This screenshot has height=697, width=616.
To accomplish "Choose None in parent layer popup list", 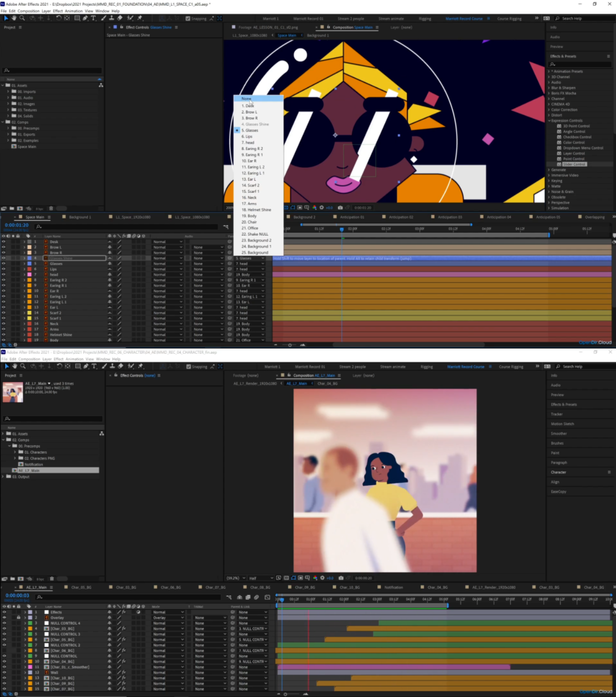I will pyautogui.click(x=258, y=98).
